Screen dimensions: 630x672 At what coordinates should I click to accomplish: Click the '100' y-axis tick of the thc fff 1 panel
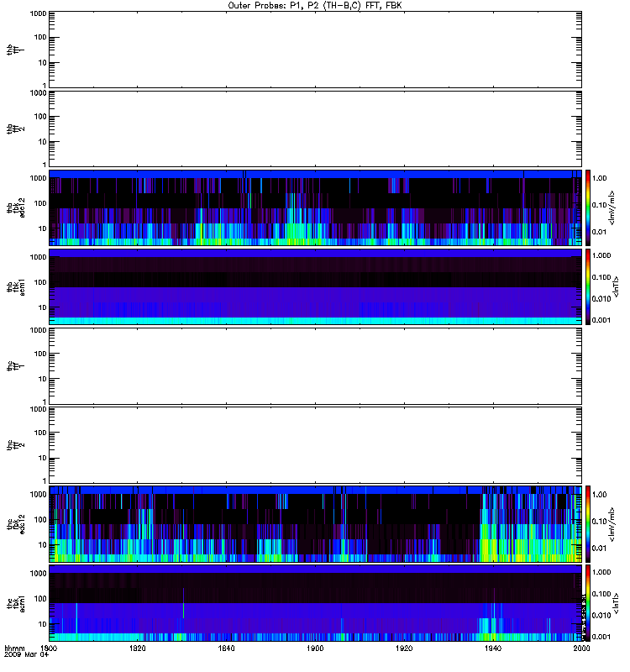click(40, 354)
